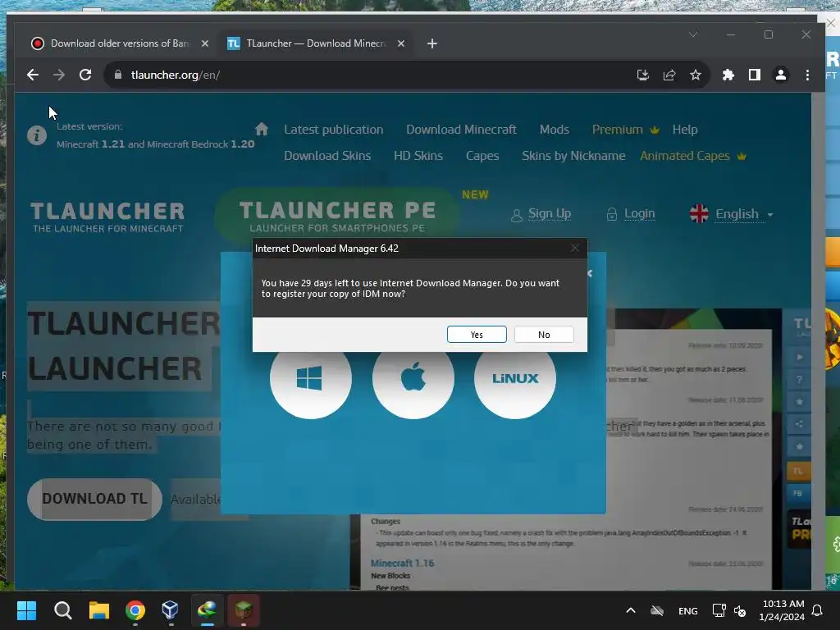This screenshot has width=840, height=630.
Task: Click the TLauncher PE banner
Action: pyautogui.click(x=337, y=216)
